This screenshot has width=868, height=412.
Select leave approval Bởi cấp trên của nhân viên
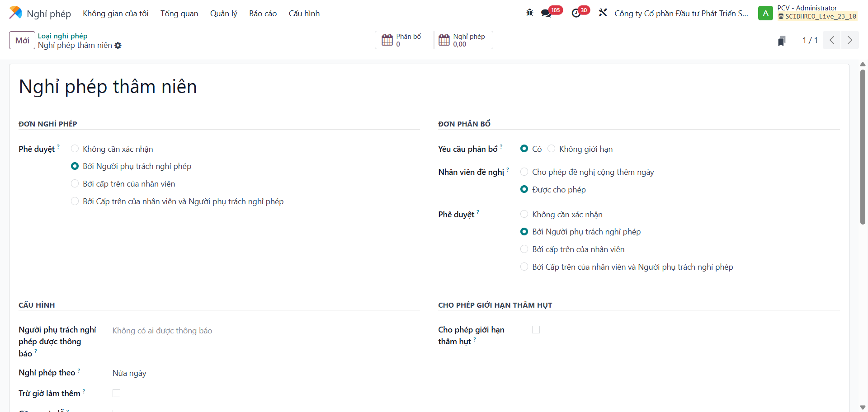coord(75,183)
